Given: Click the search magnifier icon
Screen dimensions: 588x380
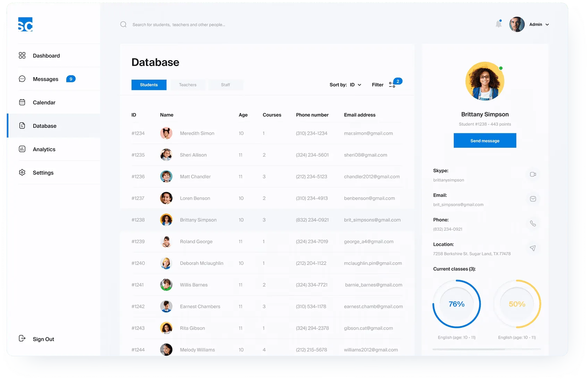Looking at the screenshot, I should [x=123, y=24].
